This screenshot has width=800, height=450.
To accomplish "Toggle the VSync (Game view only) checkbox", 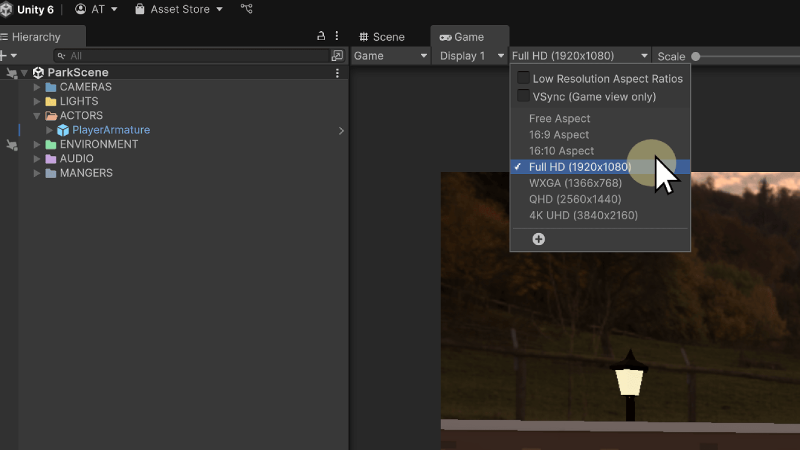I will click(523, 96).
